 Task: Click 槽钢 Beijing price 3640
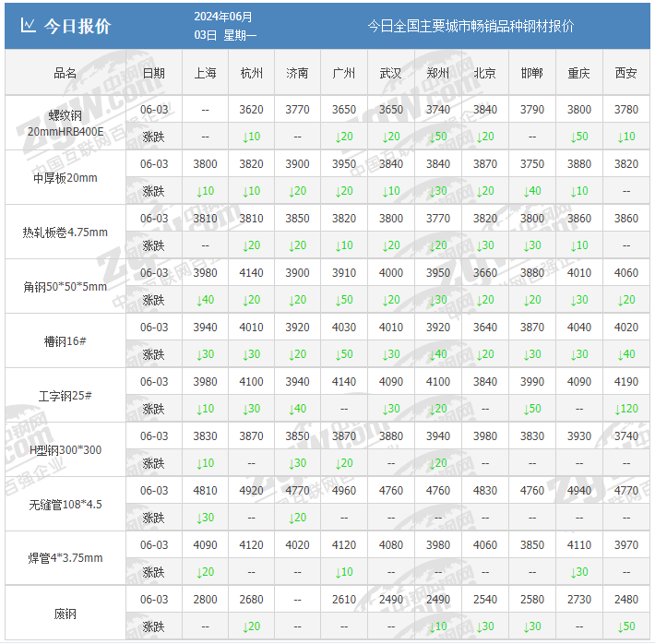coord(485,328)
